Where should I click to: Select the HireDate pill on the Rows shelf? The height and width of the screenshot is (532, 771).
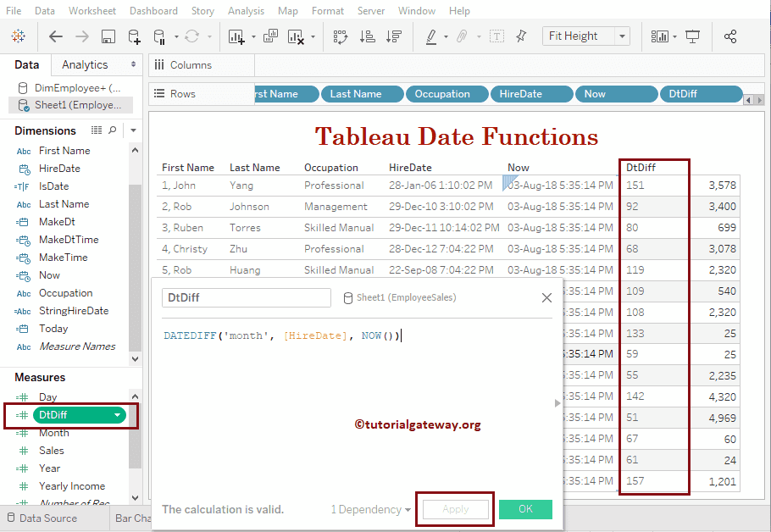pos(531,94)
